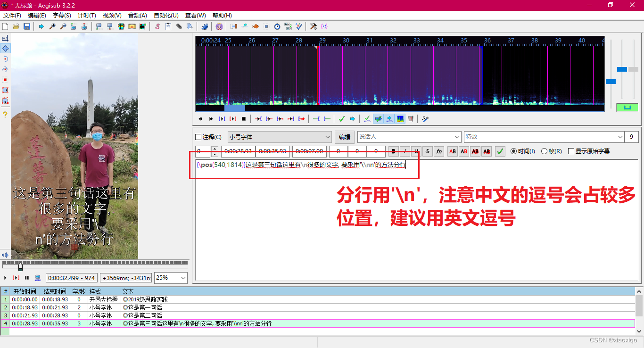Open the 说话人 actor combo box
Screen dimensions: 644x348
(x=408, y=137)
